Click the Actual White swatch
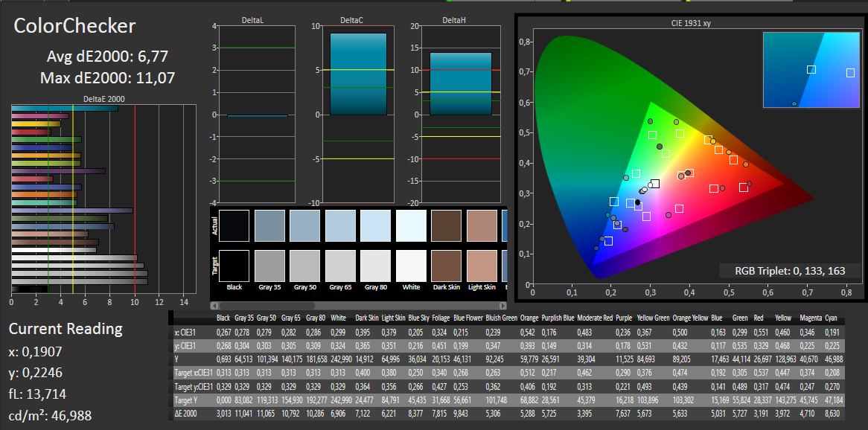 (x=412, y=225)
